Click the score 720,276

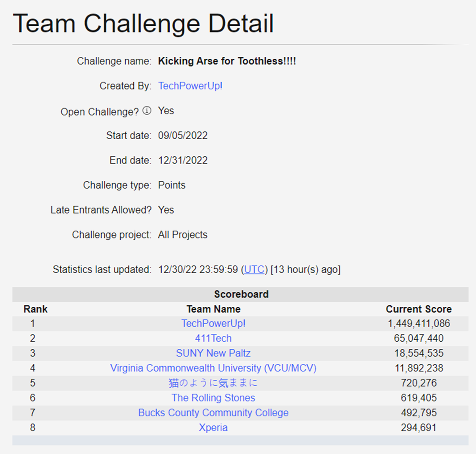point(419,383)
